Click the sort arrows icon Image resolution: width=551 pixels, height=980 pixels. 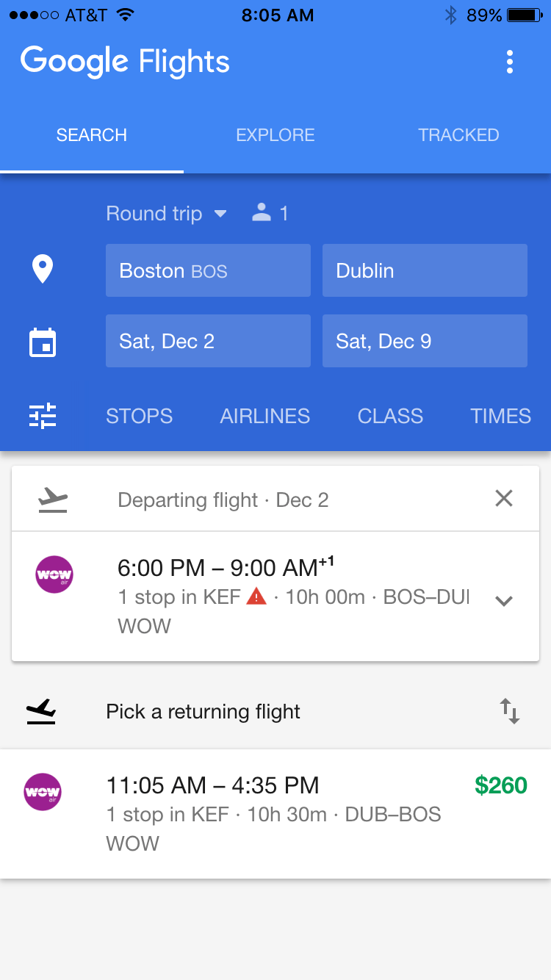click(510, 711)
